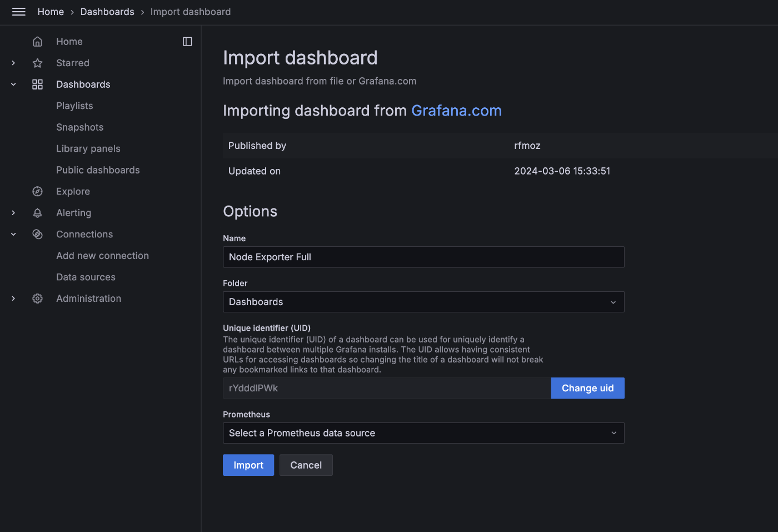This screenshot has width=778, height=532.
Task: Open Alerting in the sidebar
Action: pyautogui.click(x=73, y=213)
